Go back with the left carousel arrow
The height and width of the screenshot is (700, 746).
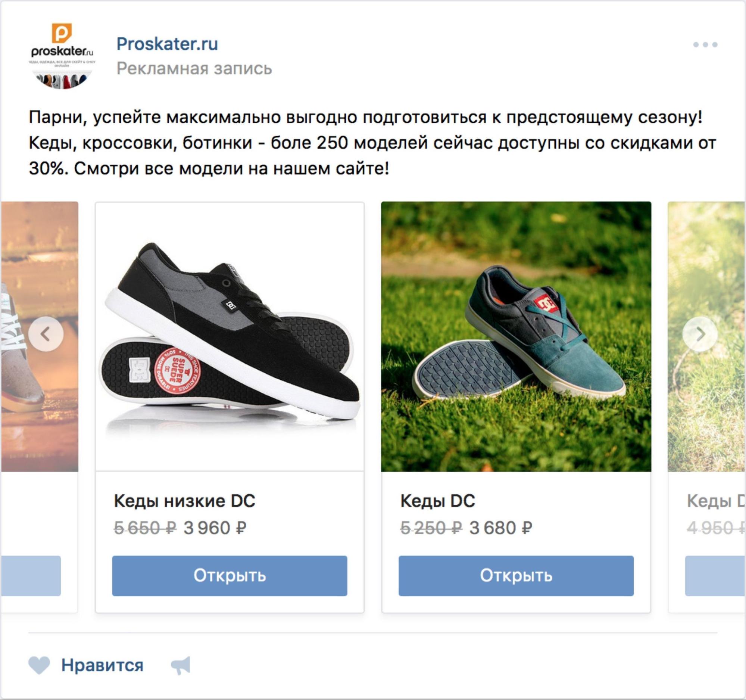[x=47, y=333]
